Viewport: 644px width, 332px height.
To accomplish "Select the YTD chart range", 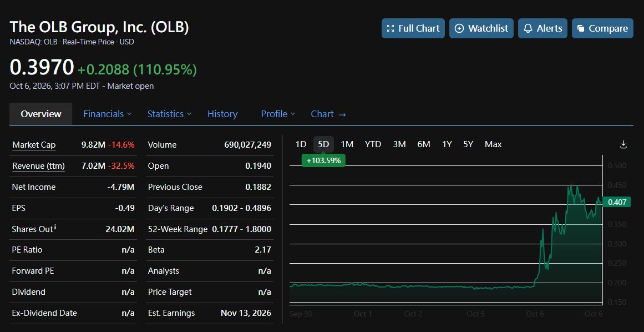I will tap(373, 144).
